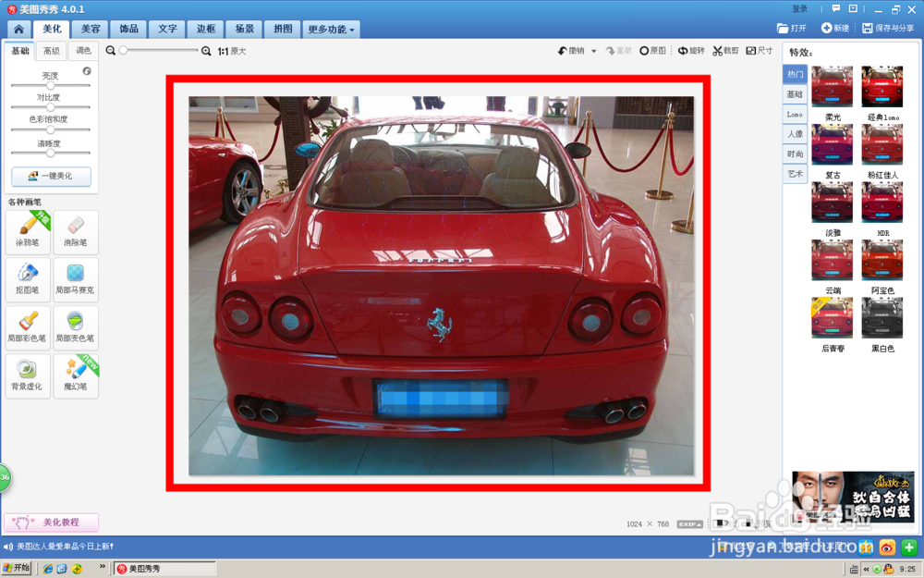Switch to the 美容 tab

91,29
